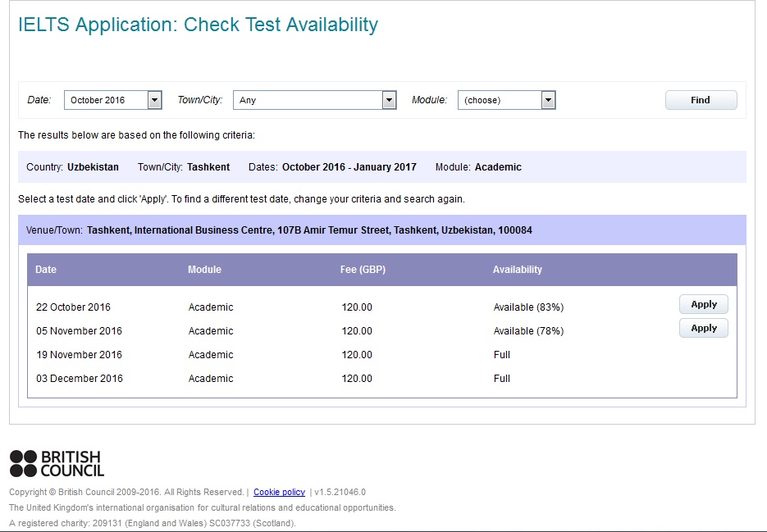
Task: Click the Check Test Availability page heading
Action: point(198,25)
